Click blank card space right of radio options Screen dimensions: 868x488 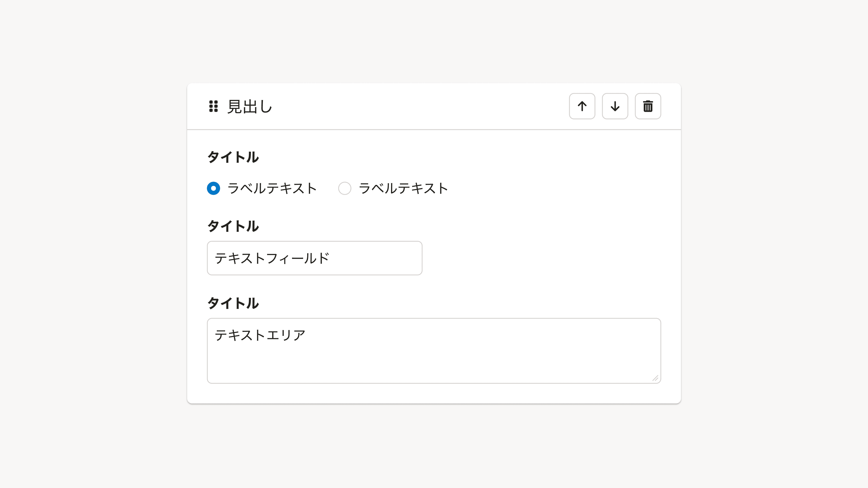(556, 188)
